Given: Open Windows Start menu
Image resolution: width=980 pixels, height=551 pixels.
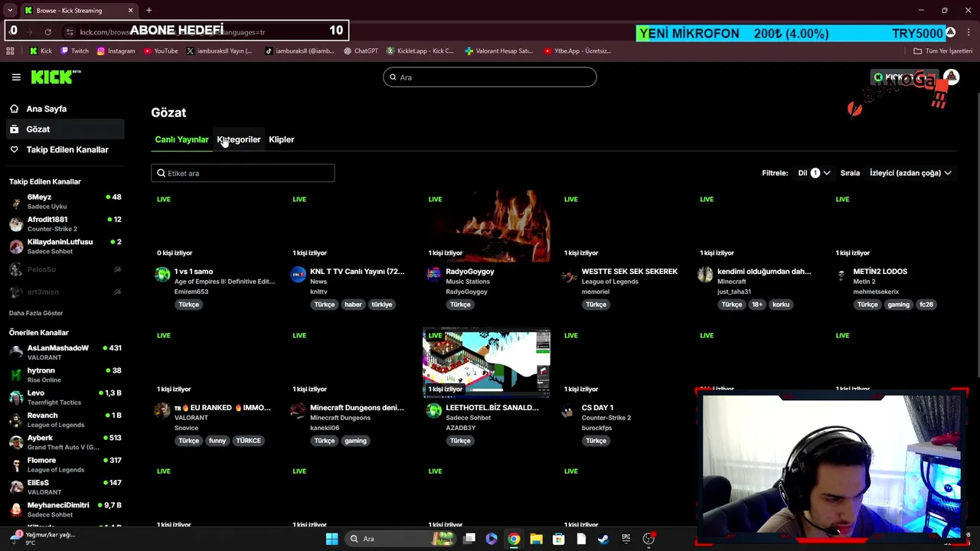Looking at the screenshot, I should click(x=332, y=539).
